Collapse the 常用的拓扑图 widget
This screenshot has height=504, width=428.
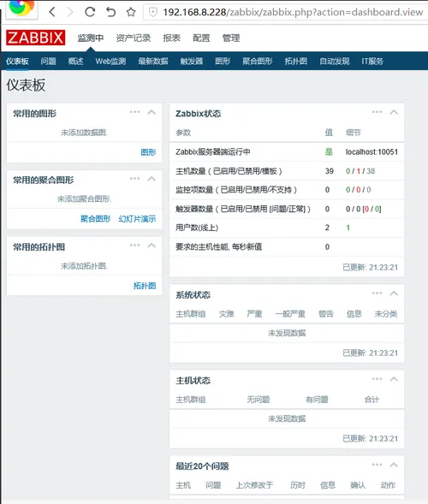[152, 246]
